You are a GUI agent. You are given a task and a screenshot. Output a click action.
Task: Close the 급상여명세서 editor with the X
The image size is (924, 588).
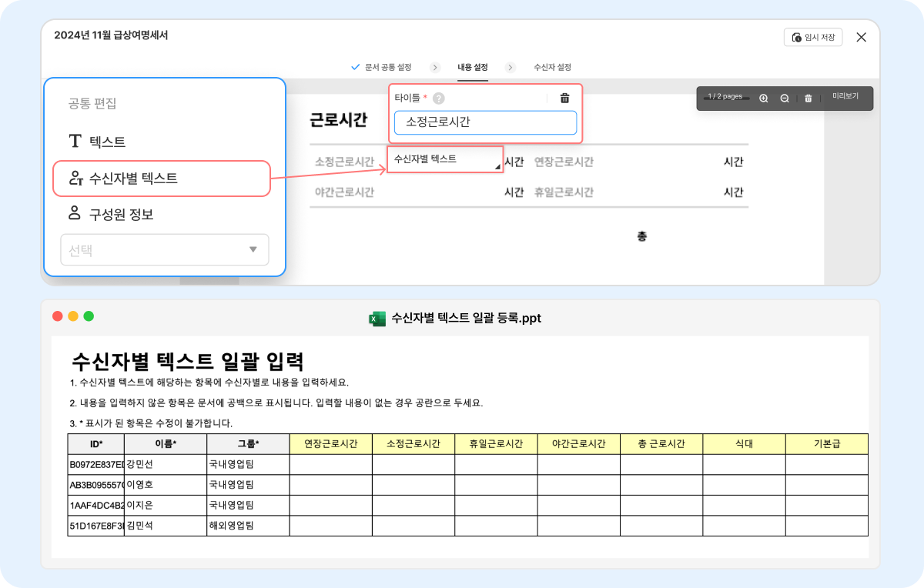[x=862, y=37]
